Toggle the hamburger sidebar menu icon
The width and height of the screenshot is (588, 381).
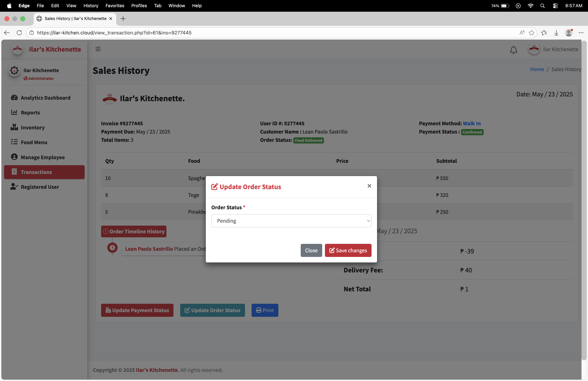pos(98,49)
